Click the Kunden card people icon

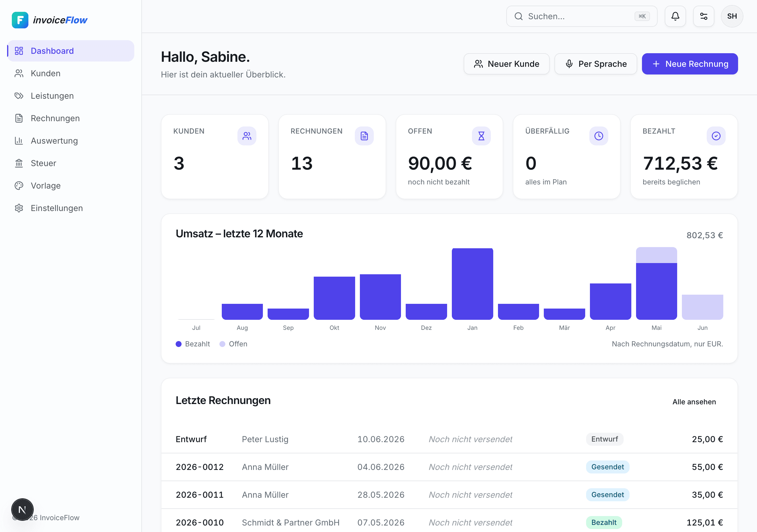tap(247, 136)
